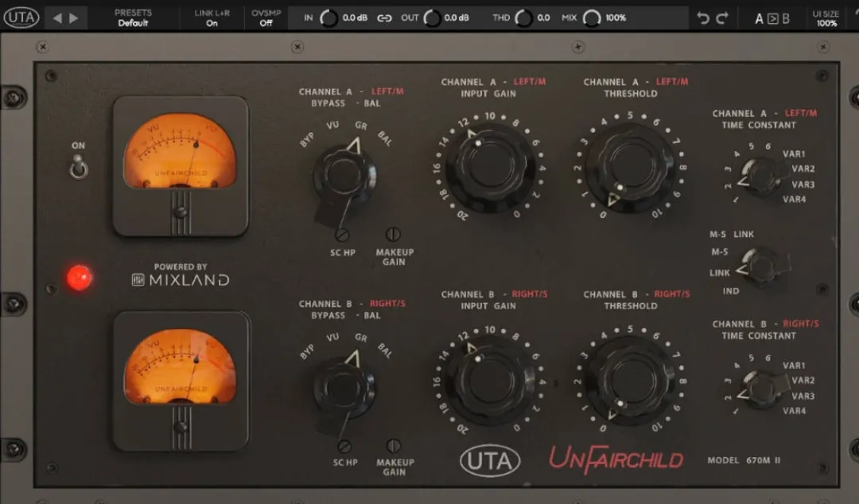Click the Channel A meter zero screw
Viewport: 859px width, 504px height.
point(181,212)
